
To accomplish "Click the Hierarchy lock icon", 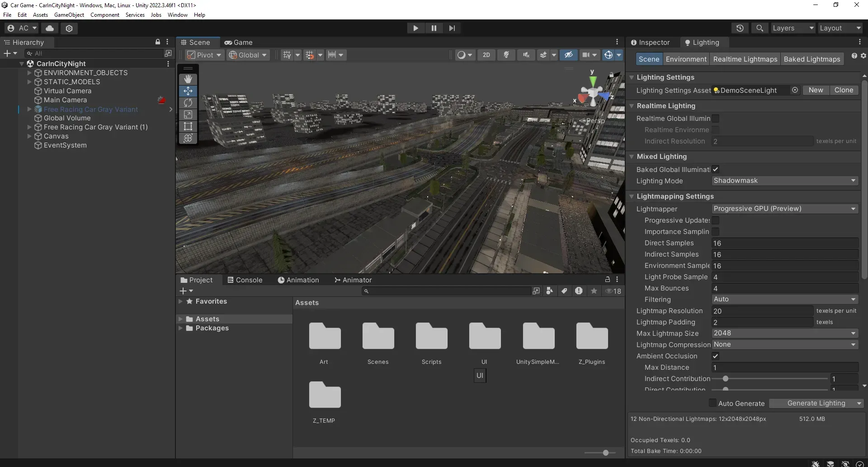I will [x=158, y=42].
